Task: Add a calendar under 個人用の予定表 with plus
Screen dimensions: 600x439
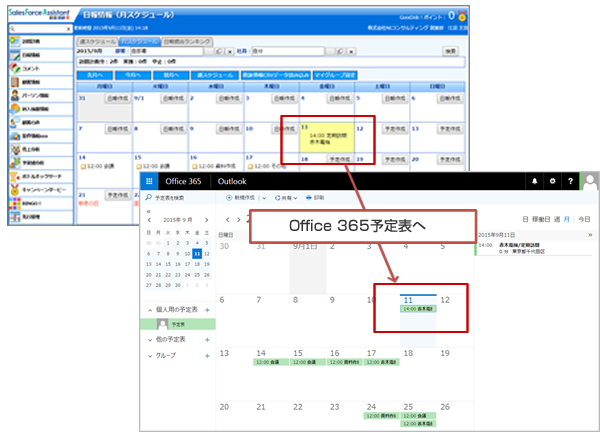Action: coord(207,310)
